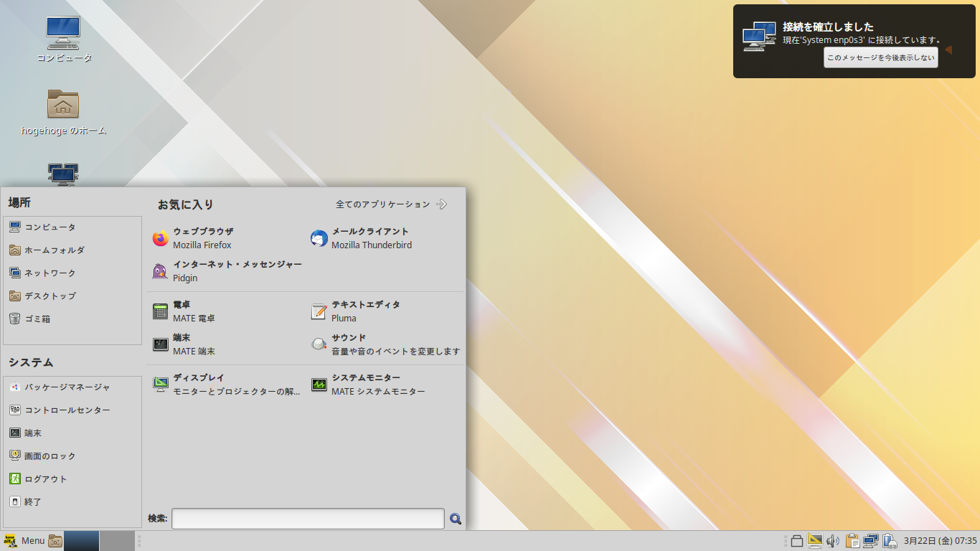Viewport: 980px width, 551px height.
Task: Open サウンド sound settings
Action: pos(385,344)
